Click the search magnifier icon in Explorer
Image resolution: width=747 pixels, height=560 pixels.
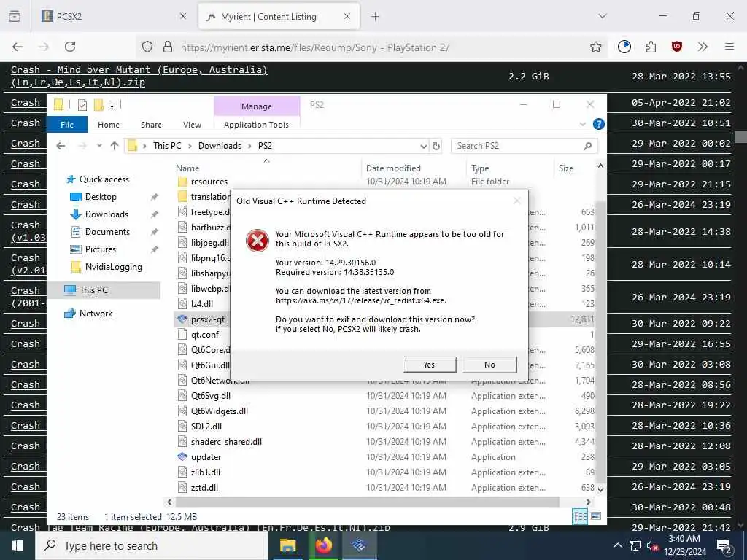587,146
